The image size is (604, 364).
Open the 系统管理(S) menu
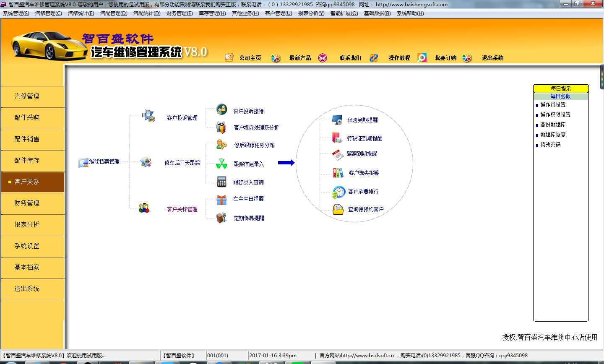pyautogui.click(x=16, y=13)
